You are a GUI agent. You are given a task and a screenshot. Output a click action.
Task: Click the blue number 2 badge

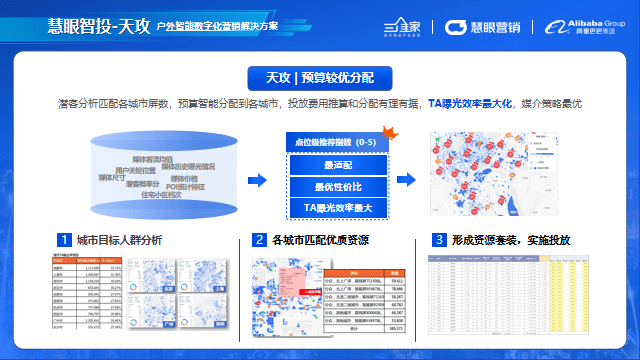pyautogui.click(x=259, y=240)
